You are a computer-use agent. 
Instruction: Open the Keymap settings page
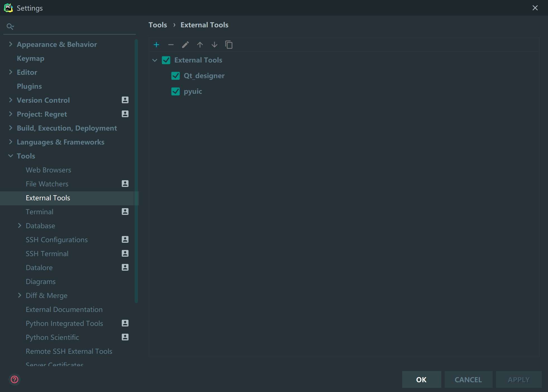[30, 58]
